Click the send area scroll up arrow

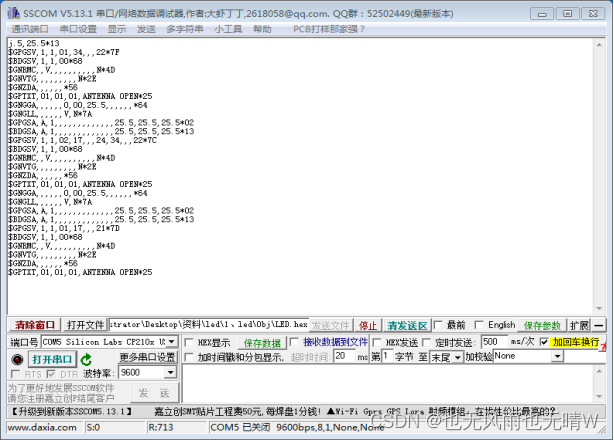point(599,371)
